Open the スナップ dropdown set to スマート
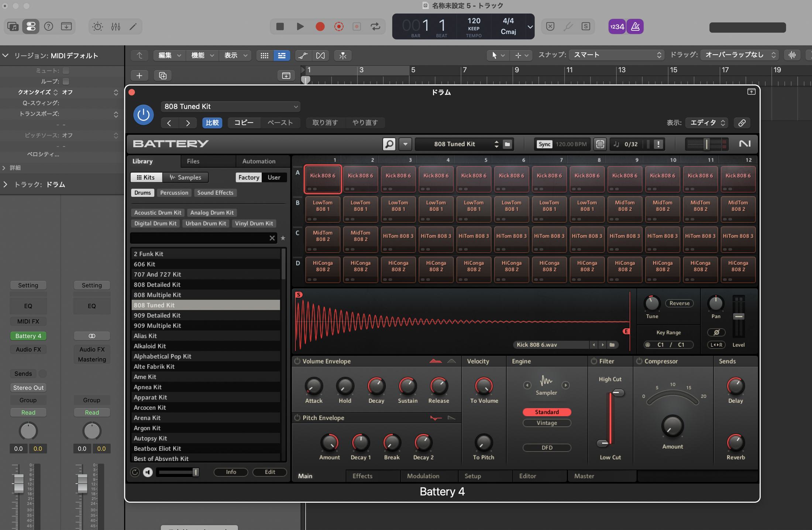812x530 pixels. pos(616,55)
